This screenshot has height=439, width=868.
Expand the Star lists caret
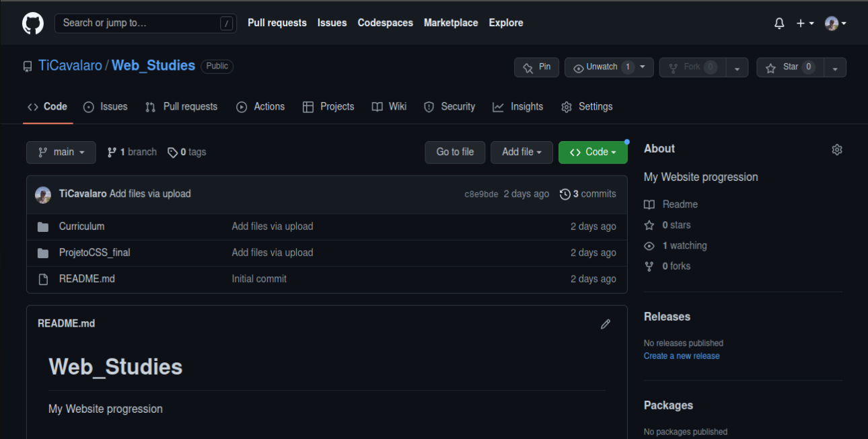point(835,67)
